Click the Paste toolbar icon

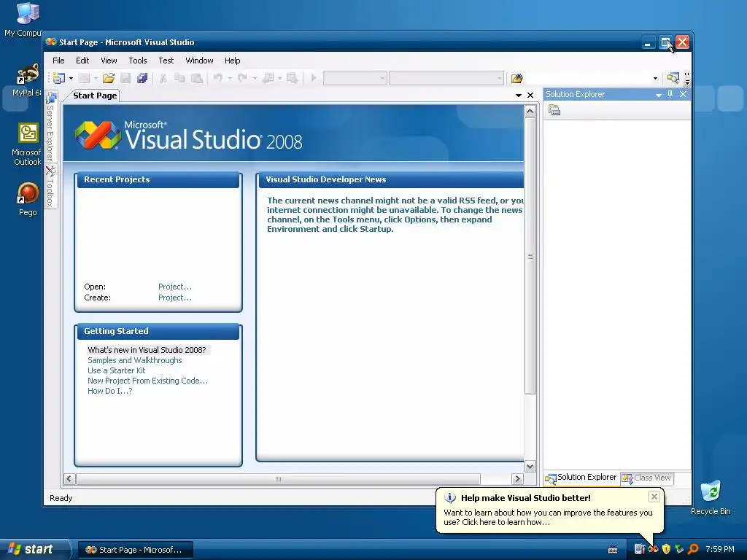(196, 78)
